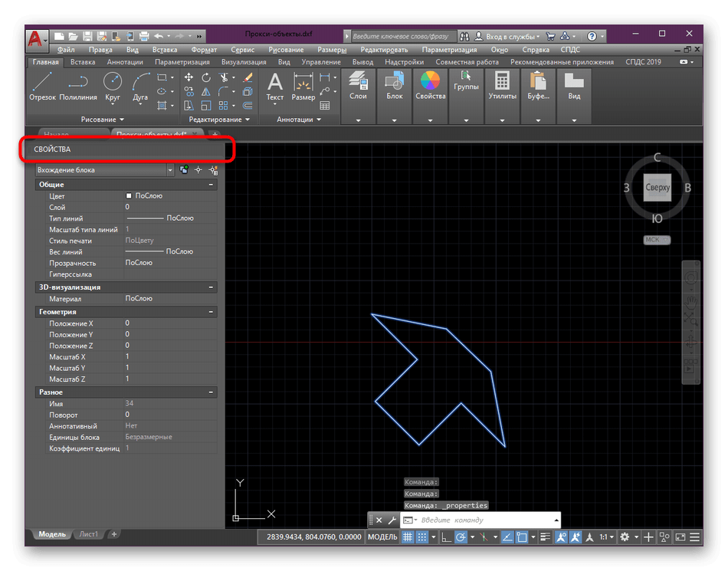Image resolution: width=728 pixels, height=571 pixels.
Task: Select the Круг (circle) tool
Action: [113, 87]
